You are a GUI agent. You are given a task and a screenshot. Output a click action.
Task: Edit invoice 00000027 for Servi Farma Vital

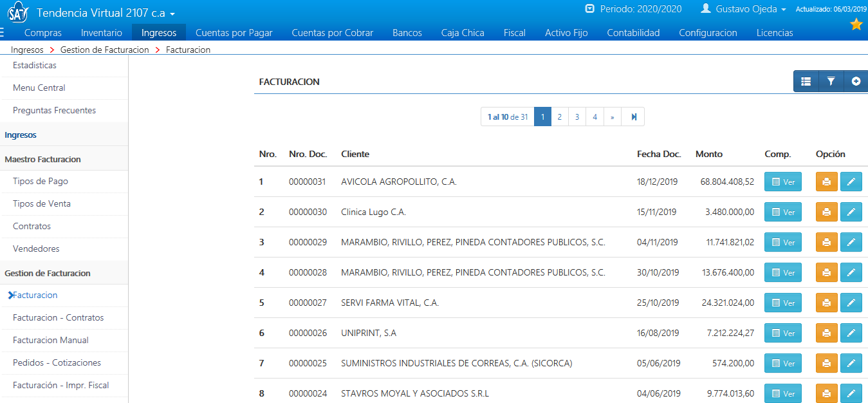pos(851,303)
